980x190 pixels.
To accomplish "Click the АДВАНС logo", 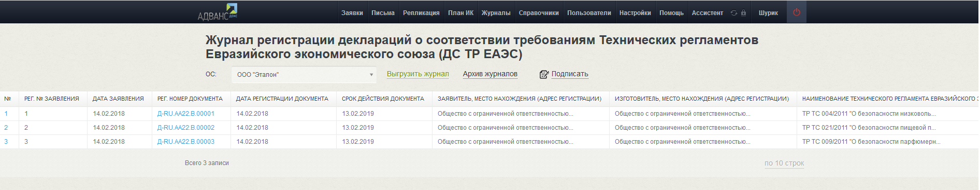I will coord(218,12).
